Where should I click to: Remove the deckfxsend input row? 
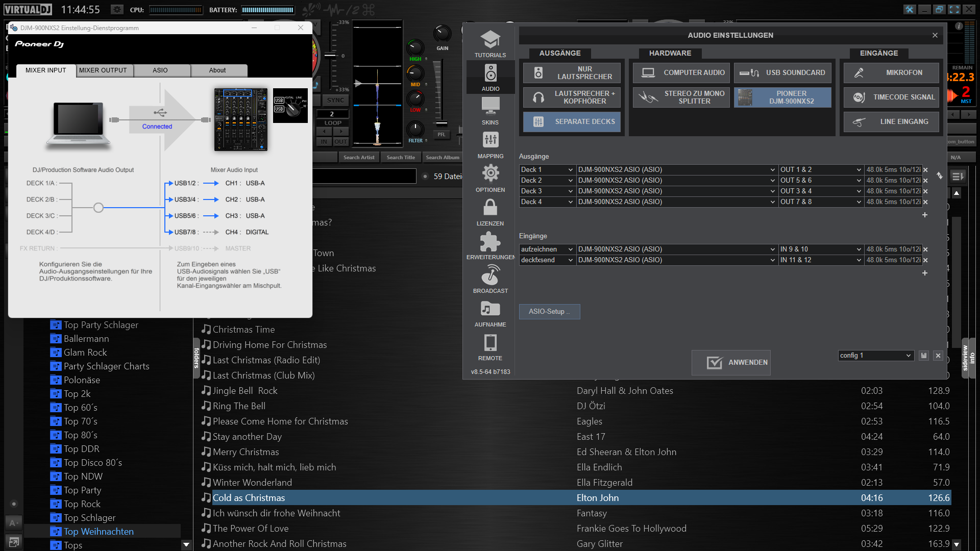click(x=925, y=260)
